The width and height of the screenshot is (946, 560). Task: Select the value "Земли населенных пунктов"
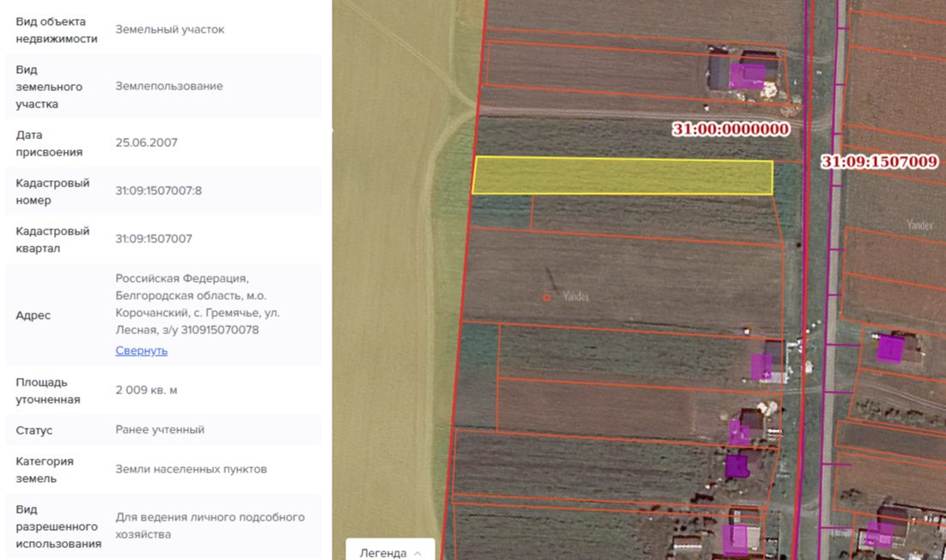pos(192,469)
